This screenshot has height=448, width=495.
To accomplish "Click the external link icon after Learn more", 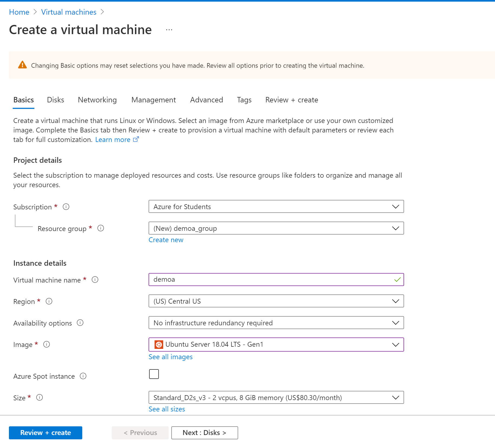I will click(136, 139).
